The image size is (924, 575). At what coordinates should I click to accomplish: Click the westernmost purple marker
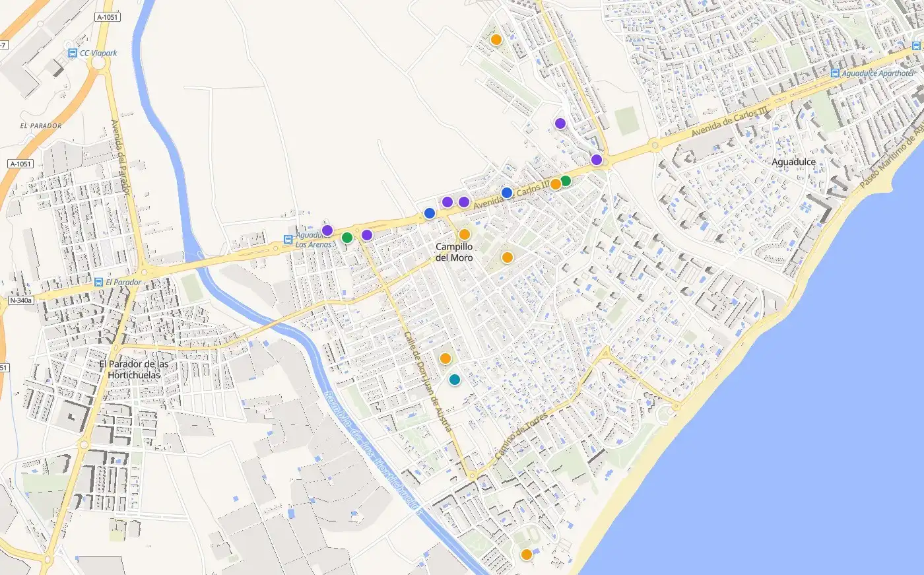(x=327, y=230)
